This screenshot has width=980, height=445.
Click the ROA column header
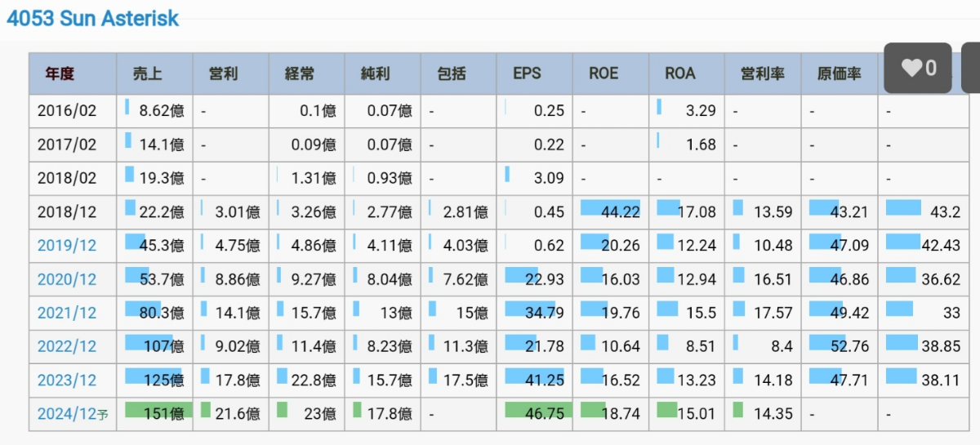click(x=679, y=73)
